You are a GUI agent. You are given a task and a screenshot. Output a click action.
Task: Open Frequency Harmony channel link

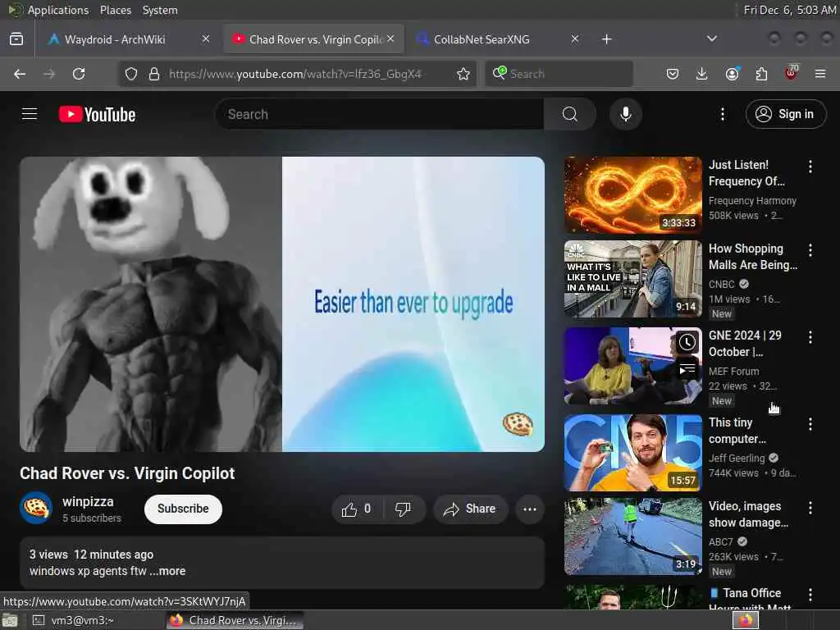tap(752, 201)
